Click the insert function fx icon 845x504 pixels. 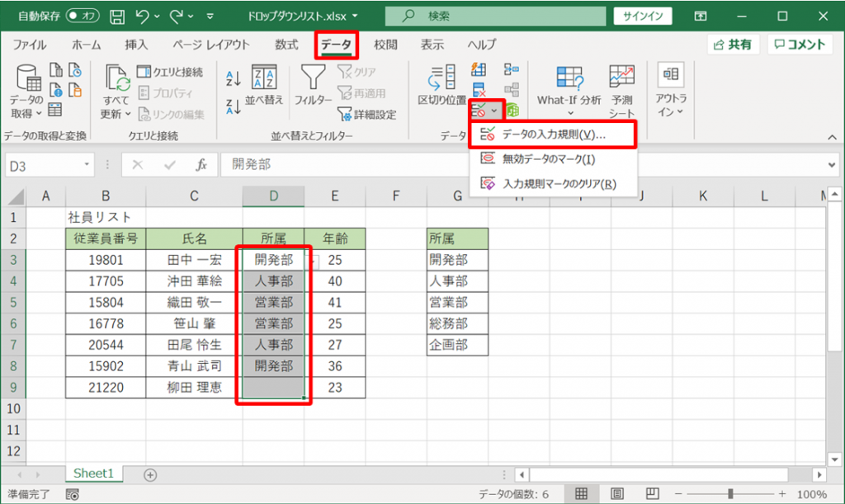[x=201, y=165]
